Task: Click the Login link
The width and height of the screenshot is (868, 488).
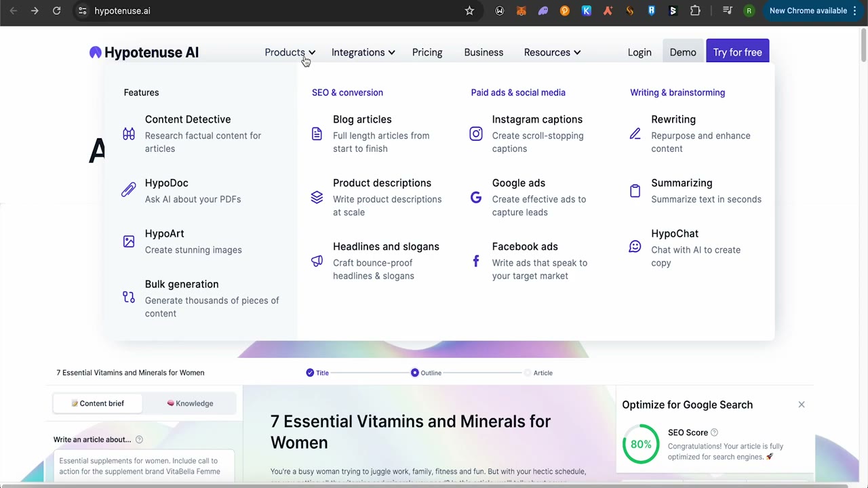Action: (639, 52)
